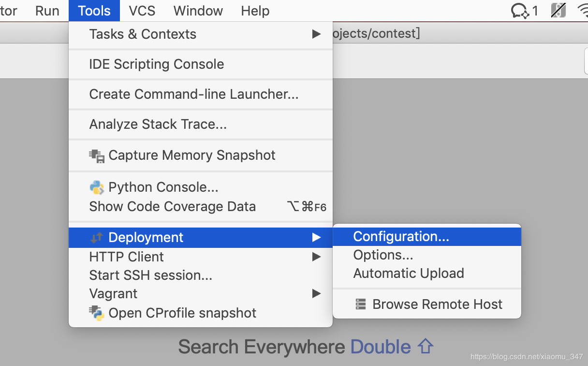
Task: Click the Python Console icon
Action: click(x=97, y=187)
